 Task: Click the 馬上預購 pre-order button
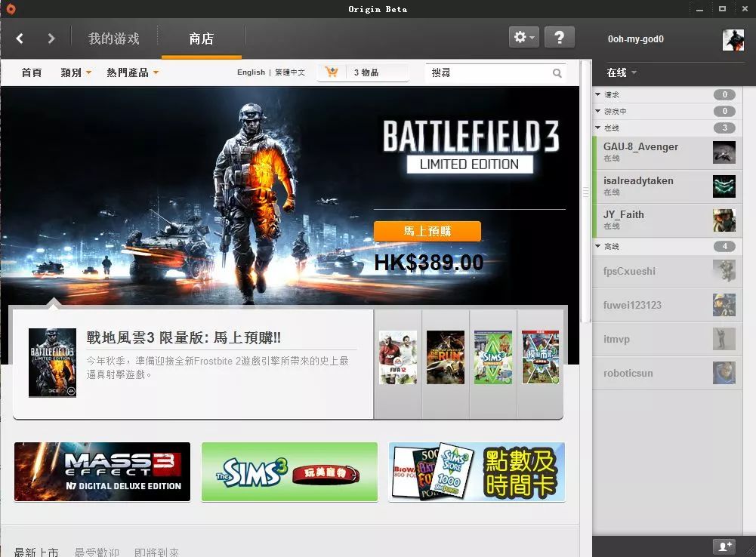pyautogui.click(x=428, y=231)
